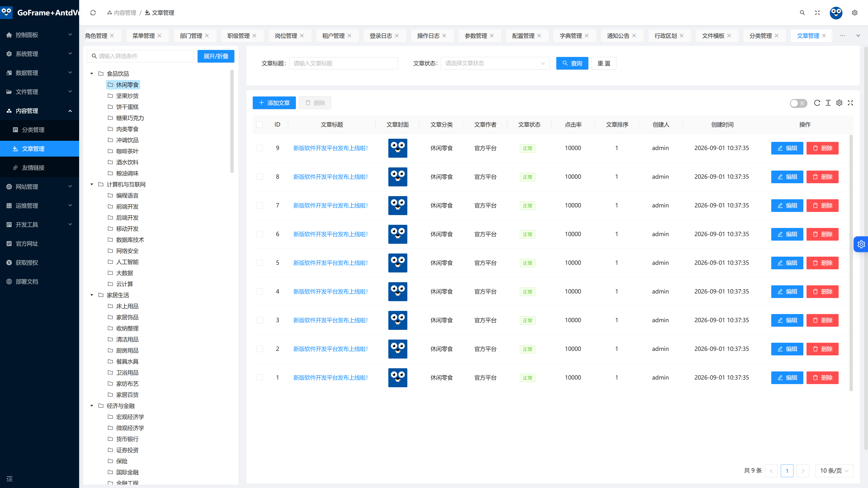
Task: Click the table fullscreen expand icon
Action: (850, 103)
